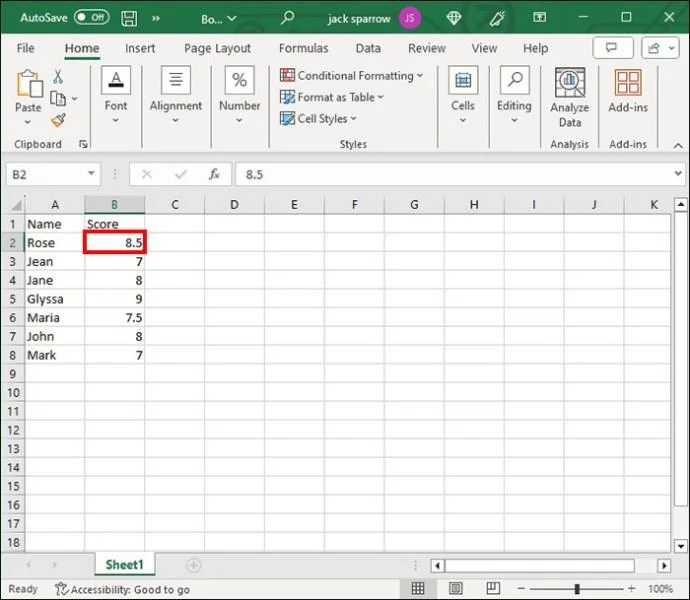Click Accessibility: Good to go status
The image size is (690, 600).
[x=122, y=589]
